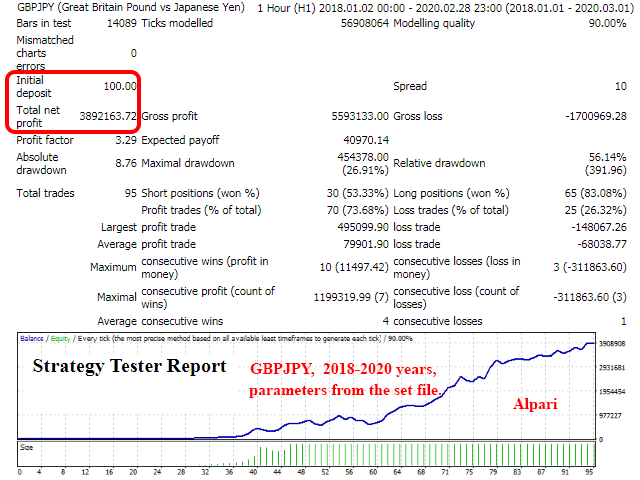Image resolution: width=640 pixels, height=480 pixels.
Task: Click the Size label in the volume panel
Action: 28,449
